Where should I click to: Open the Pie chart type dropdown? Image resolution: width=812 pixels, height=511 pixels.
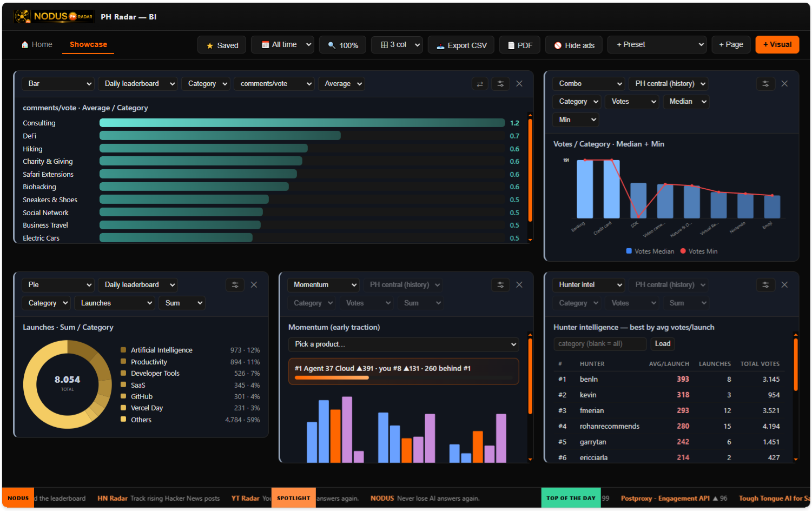click(x=58, y=285)
